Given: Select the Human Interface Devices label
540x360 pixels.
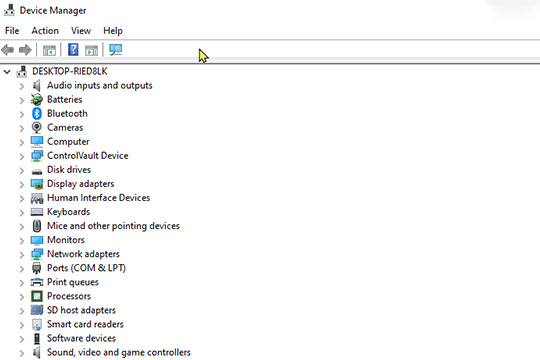Looking at the screenshot, I should (98, 198).
